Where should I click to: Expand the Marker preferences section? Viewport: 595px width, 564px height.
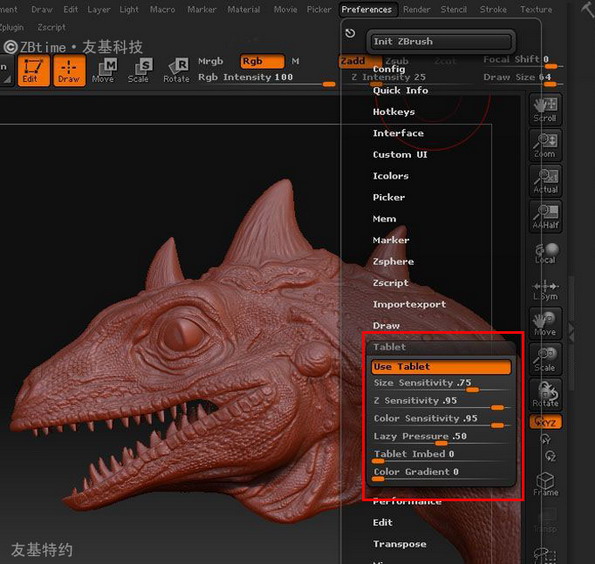coord(391,240)
